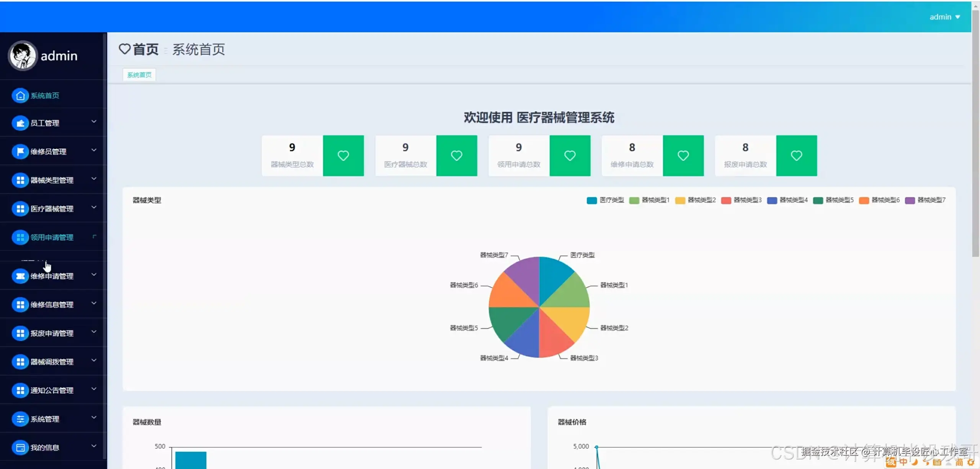Click the 报废申请管理 grid icon
The image size is (980, 469).
pos(20,333)
